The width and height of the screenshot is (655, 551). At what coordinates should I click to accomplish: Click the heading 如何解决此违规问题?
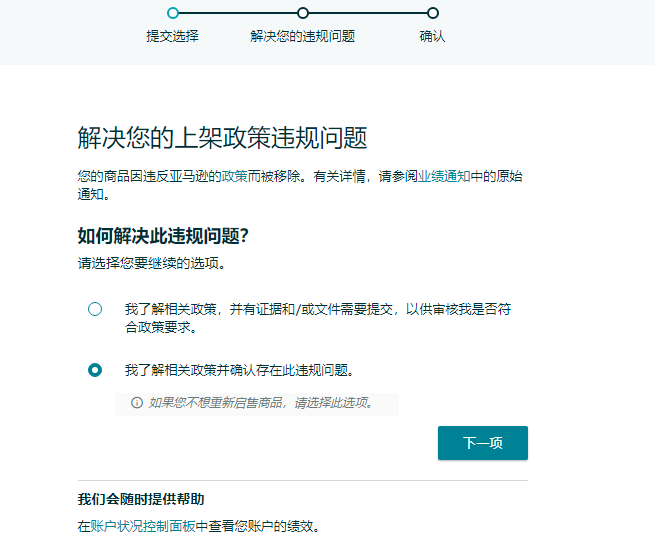[x=163, y=236]
